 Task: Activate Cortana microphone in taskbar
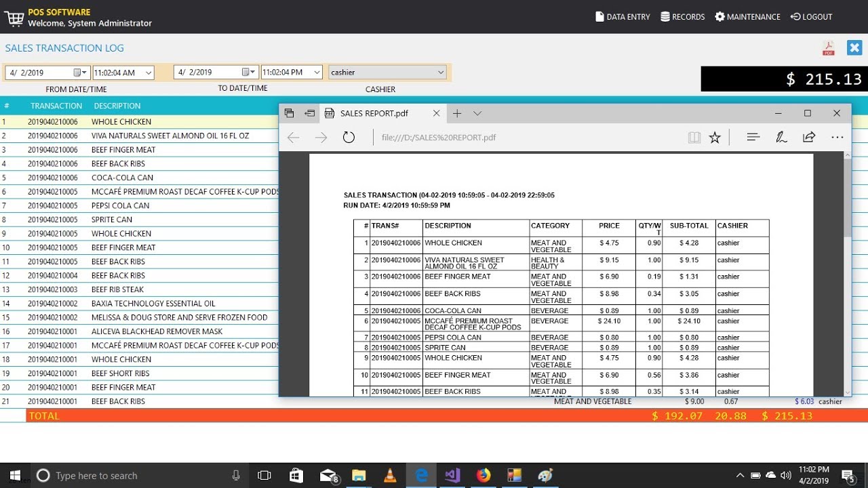tap(236, 475)
